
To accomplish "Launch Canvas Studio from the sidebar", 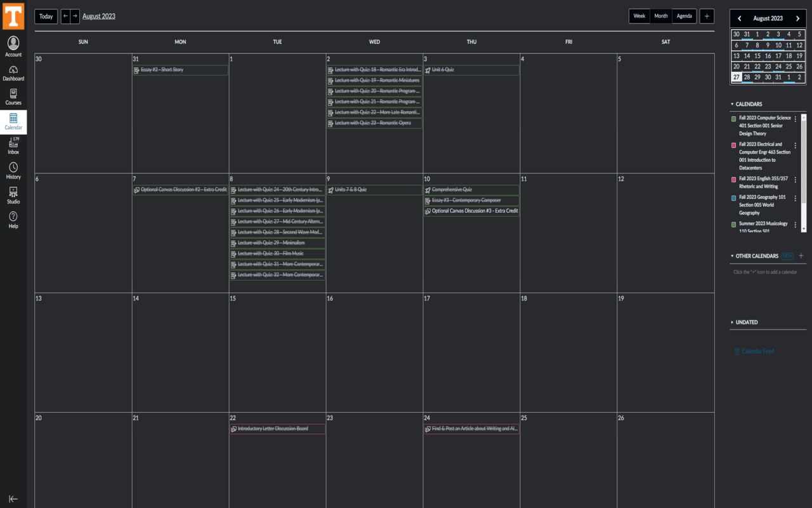I will [x=13, y=194].
